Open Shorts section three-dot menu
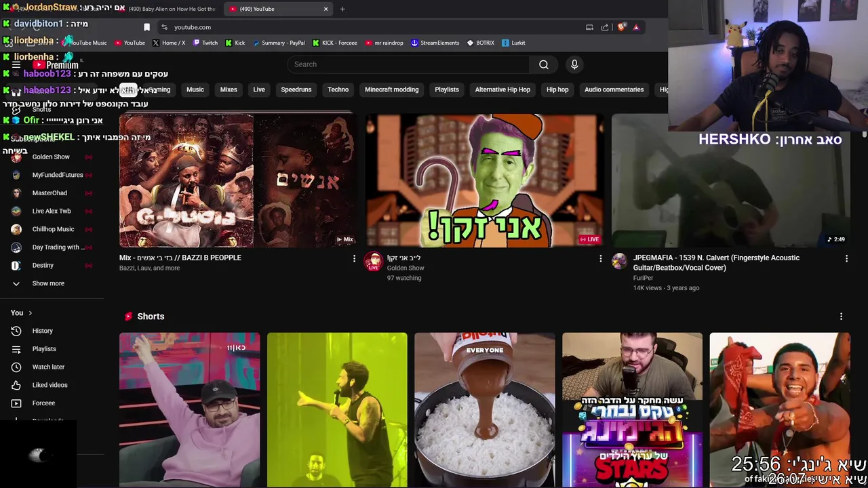Screen dimensions: 868x488 [x=841, y=317]
